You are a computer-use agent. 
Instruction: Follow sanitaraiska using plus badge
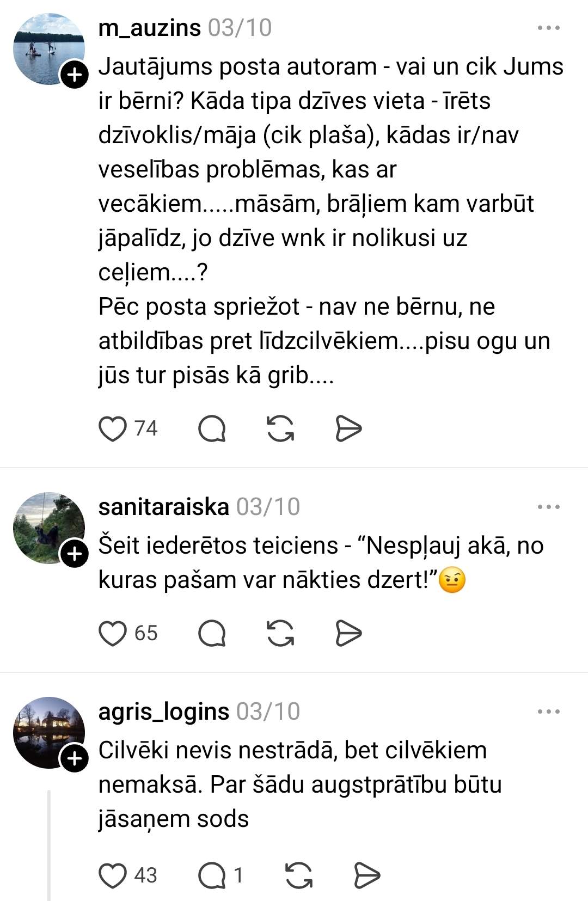point(75,554)
